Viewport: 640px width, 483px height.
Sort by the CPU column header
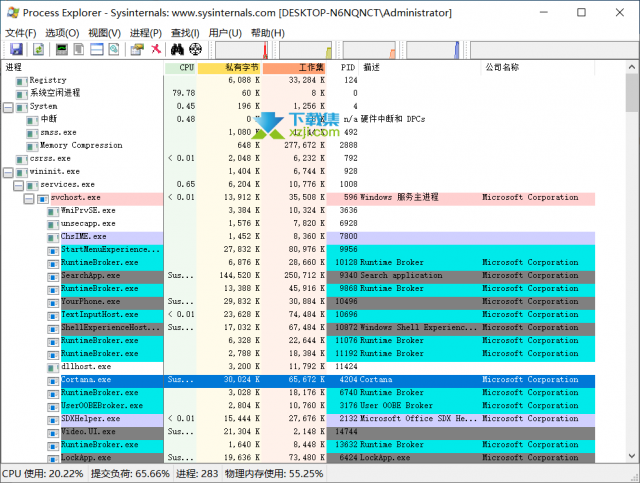click(180, 67)
